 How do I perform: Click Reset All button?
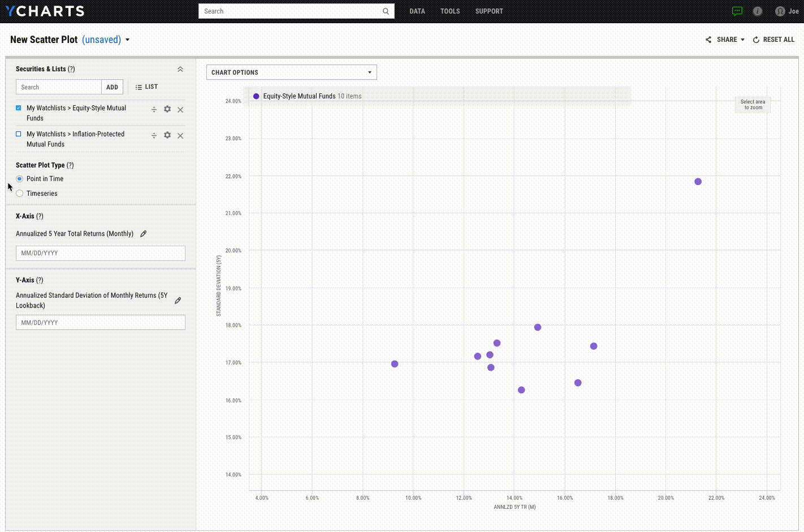[773, 40]
